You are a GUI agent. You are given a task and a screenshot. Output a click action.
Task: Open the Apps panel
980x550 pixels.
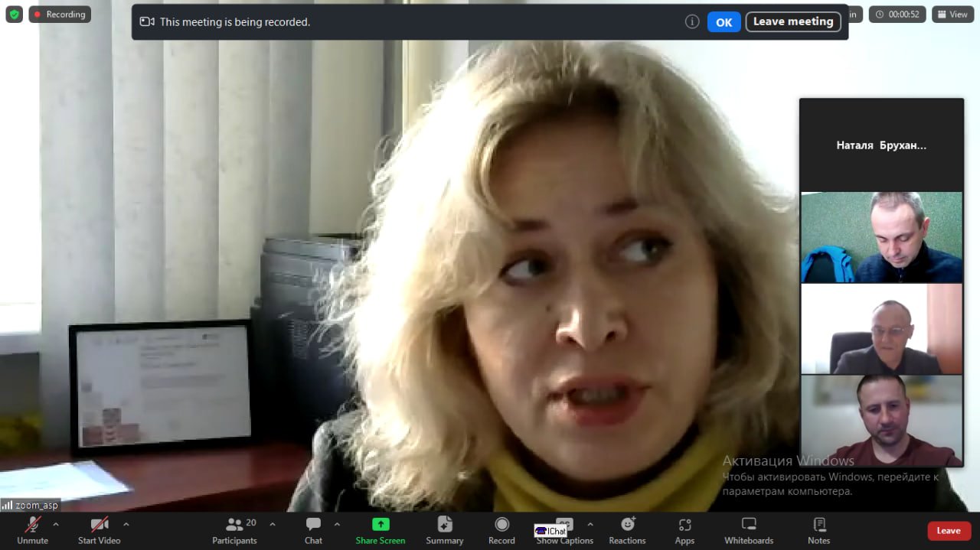(x=684, y=530)
